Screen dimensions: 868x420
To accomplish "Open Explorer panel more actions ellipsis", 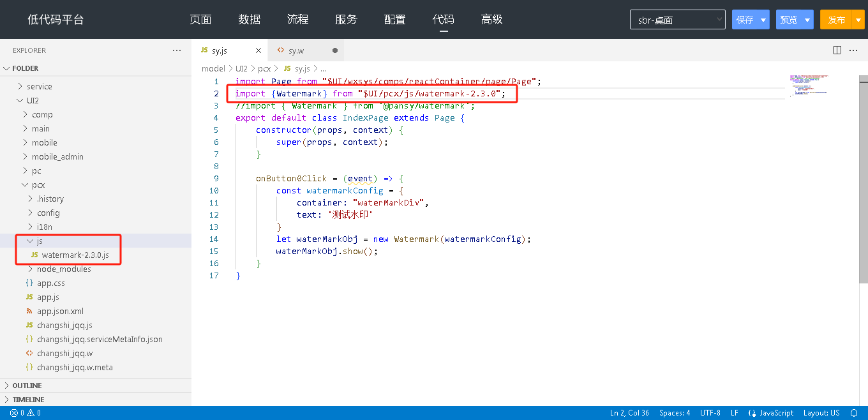I will pyautogui.click(x=177, y=50).
